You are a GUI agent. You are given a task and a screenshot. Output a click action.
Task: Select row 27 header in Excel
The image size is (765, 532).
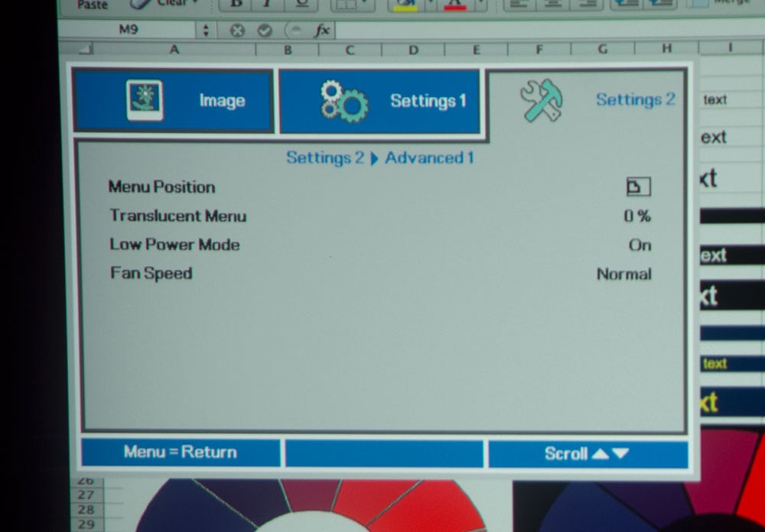coord(86,495)
